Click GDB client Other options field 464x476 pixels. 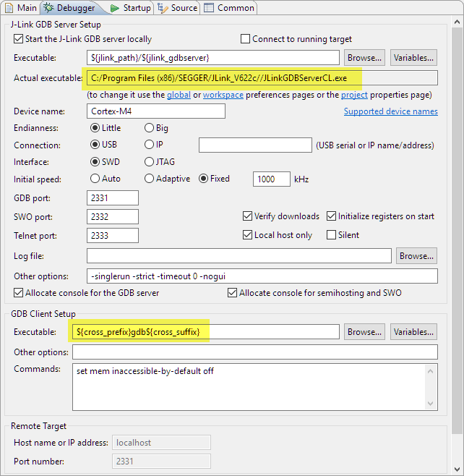254,352
